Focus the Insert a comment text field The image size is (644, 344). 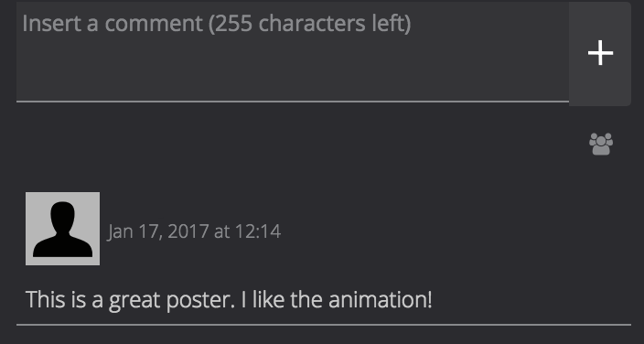tap(293, 52)
